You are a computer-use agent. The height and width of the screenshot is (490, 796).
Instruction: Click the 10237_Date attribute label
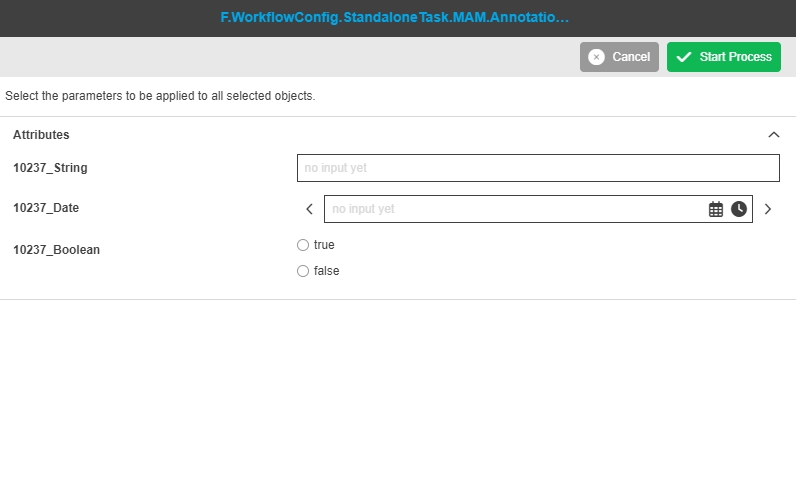tap(46, 208)
